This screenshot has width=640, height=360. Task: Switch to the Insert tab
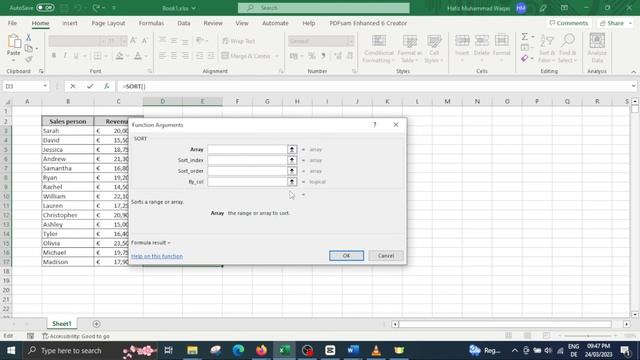70,23
